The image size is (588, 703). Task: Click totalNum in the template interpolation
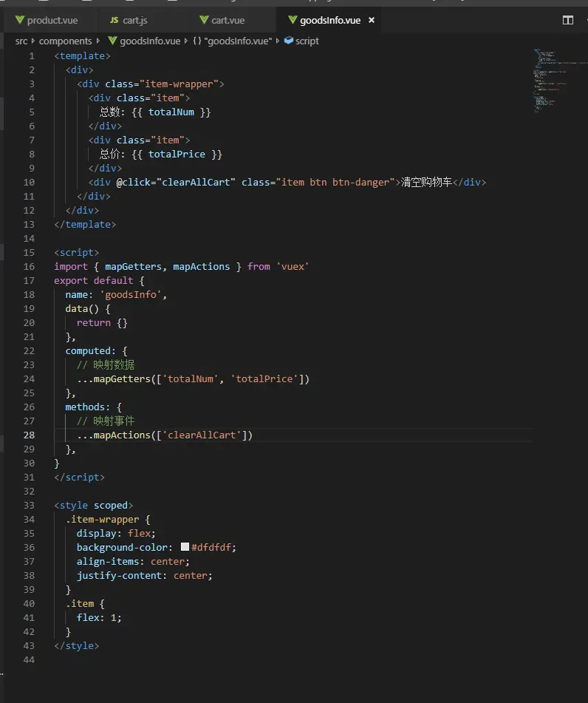click(171, 112)
